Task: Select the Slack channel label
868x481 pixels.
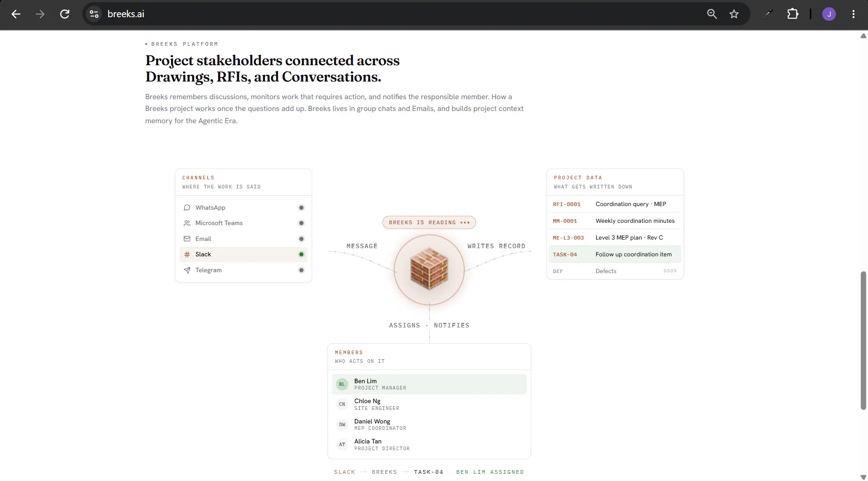Action: point(203,255)
